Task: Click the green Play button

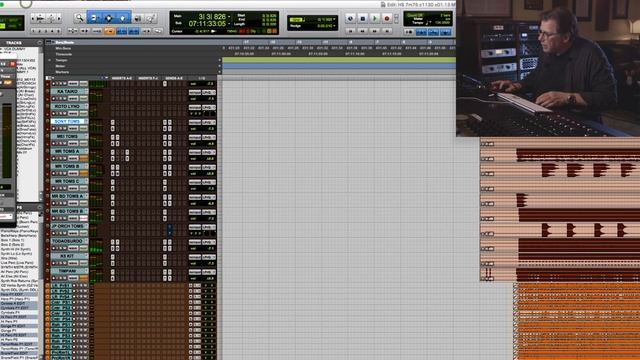Action: click(375, 18)
